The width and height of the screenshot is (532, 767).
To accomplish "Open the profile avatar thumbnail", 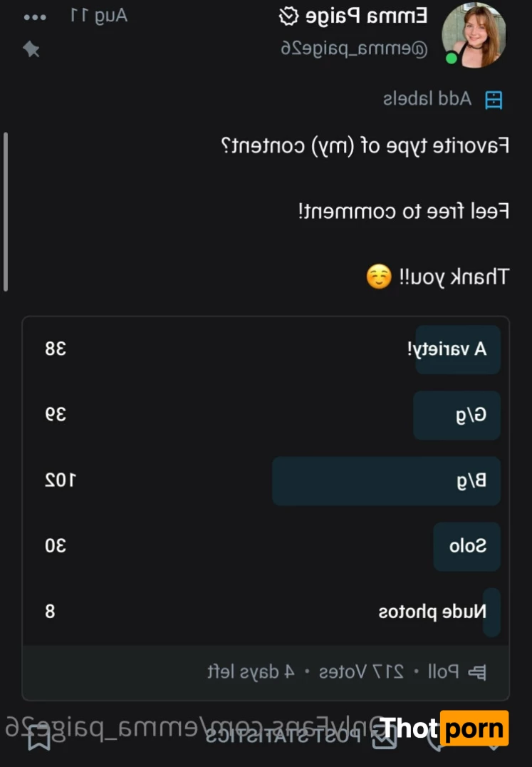I will (474, 35).
